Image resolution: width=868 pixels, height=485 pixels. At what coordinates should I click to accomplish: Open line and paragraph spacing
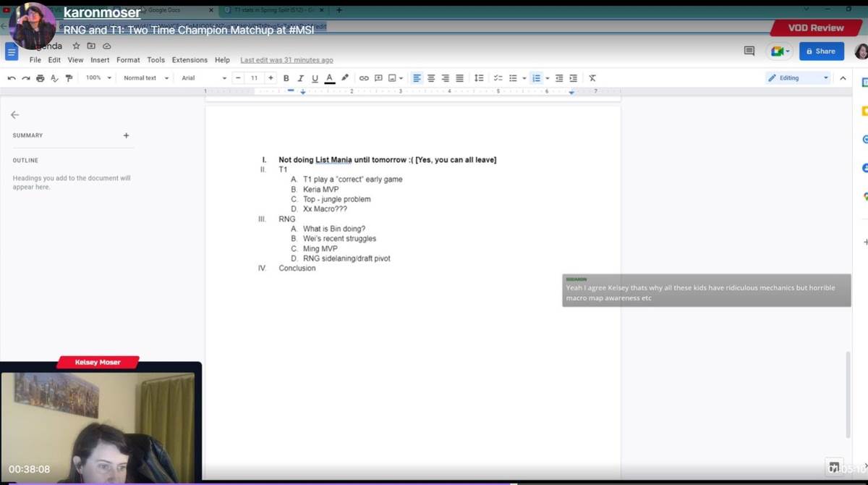(479, 78)
